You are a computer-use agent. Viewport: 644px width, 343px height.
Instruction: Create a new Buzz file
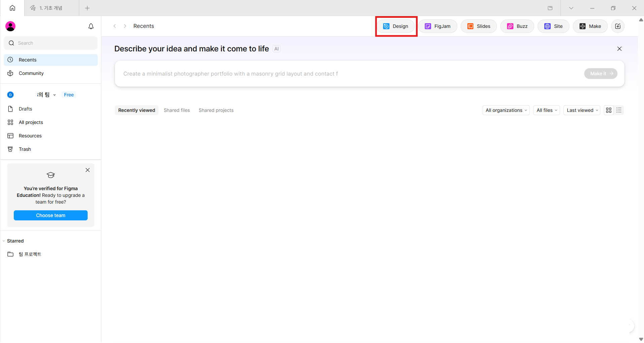tap(517, 26)
